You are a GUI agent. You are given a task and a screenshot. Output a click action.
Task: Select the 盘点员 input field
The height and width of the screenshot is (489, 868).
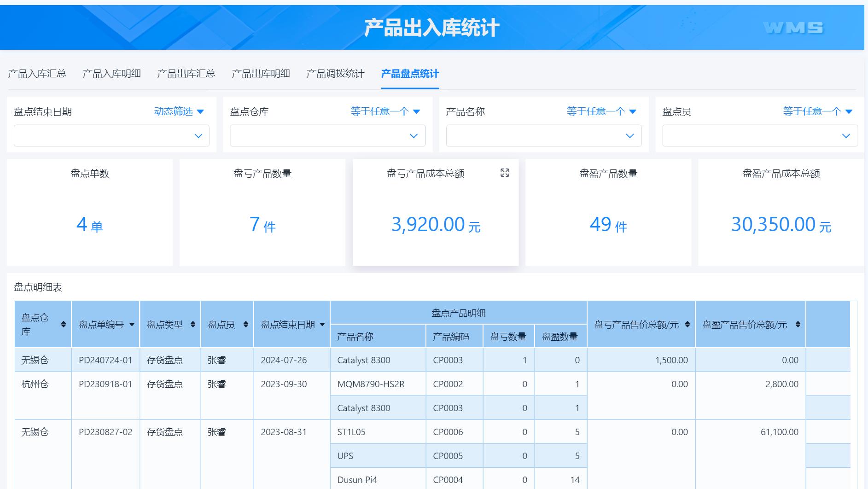tap(760, 136)
